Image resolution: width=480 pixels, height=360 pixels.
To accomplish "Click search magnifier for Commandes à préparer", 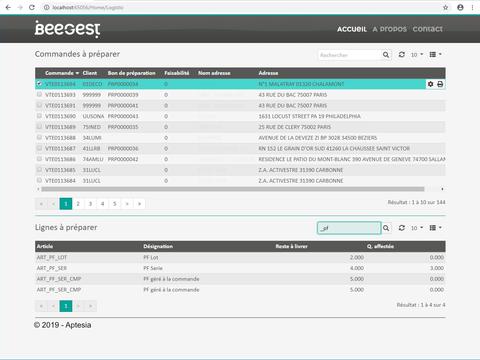I will (386, 55).
